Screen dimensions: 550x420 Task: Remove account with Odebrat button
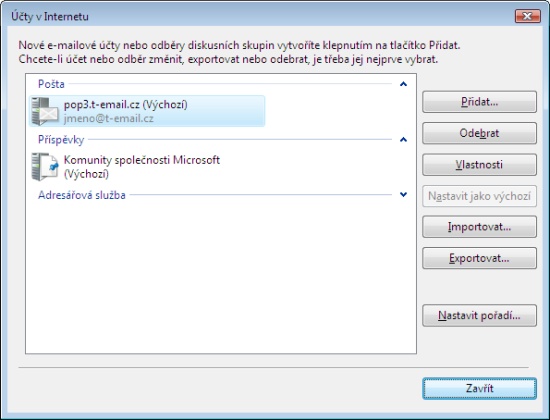point(479,133)
